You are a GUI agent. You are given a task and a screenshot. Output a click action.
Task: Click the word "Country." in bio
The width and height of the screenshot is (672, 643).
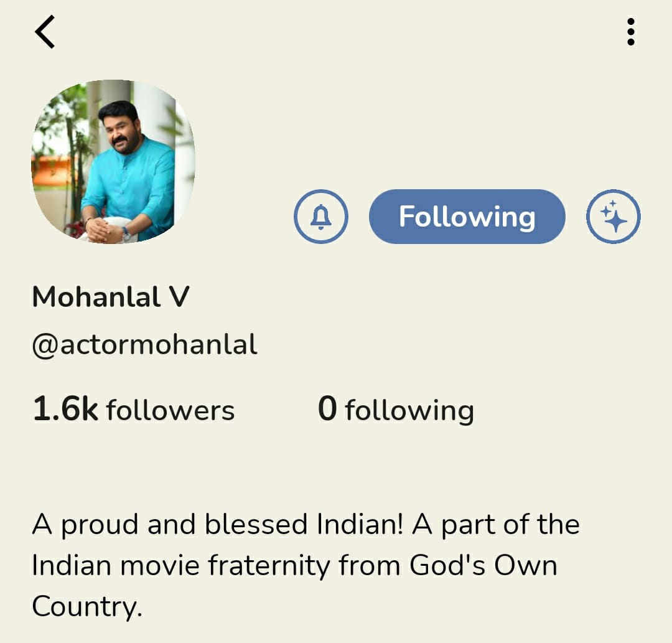[x=87, y=606]
